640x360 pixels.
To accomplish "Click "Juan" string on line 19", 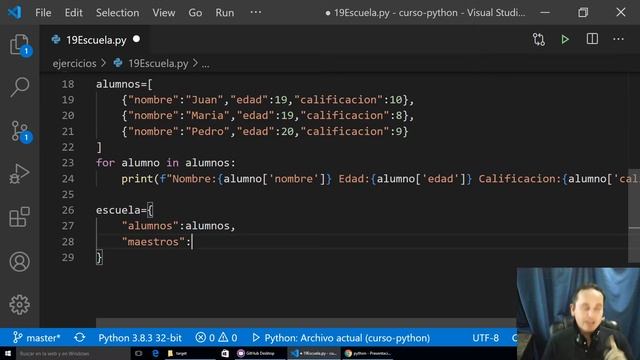I will (204, 100).
